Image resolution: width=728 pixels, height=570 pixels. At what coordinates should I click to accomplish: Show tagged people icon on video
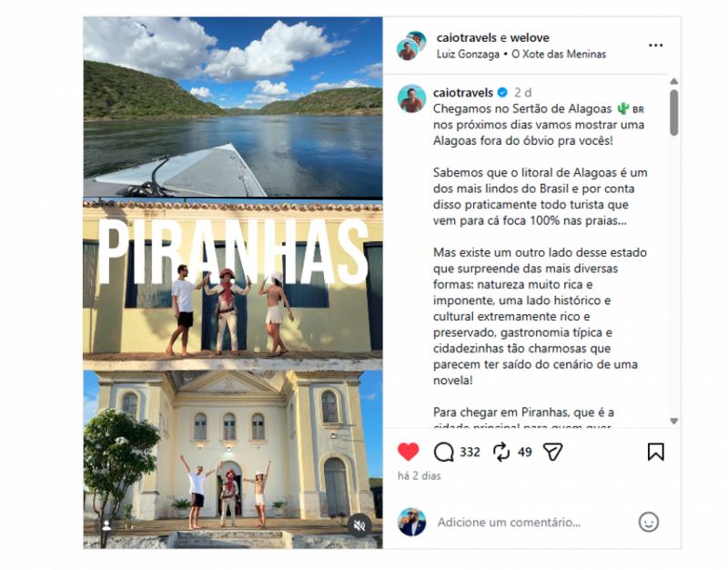106,525
